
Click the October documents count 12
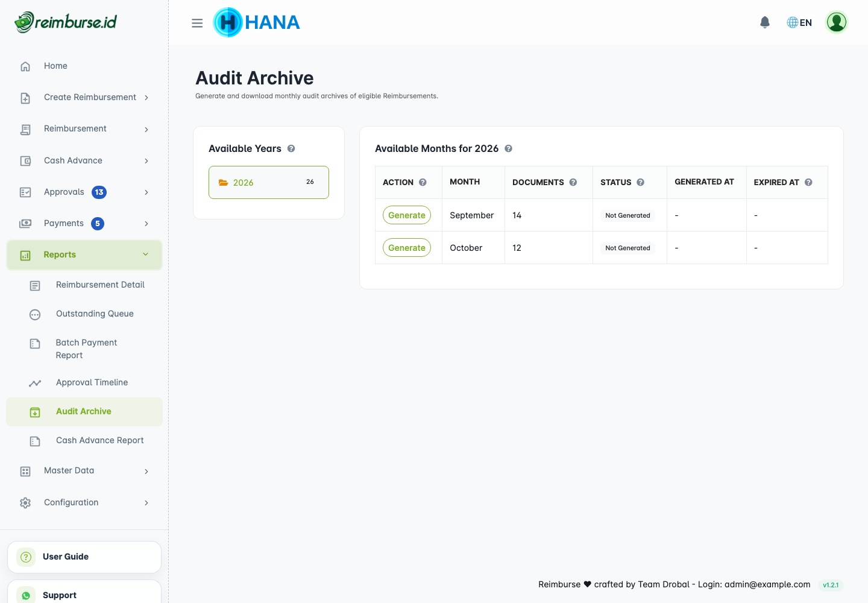coord(517,248)
